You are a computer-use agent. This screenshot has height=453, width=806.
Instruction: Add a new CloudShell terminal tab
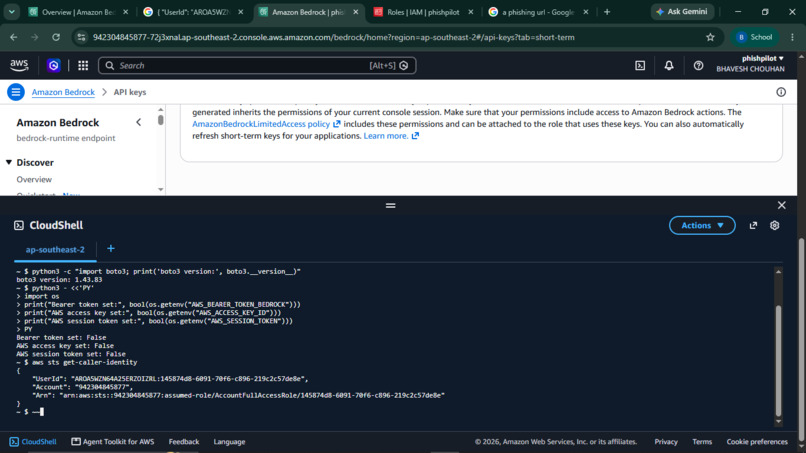tap(111, 249)
